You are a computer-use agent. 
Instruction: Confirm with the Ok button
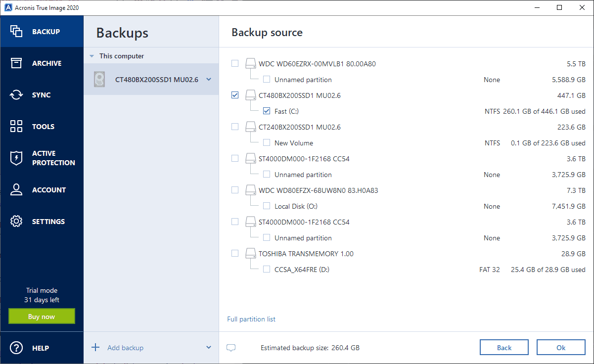click(561, 348)
